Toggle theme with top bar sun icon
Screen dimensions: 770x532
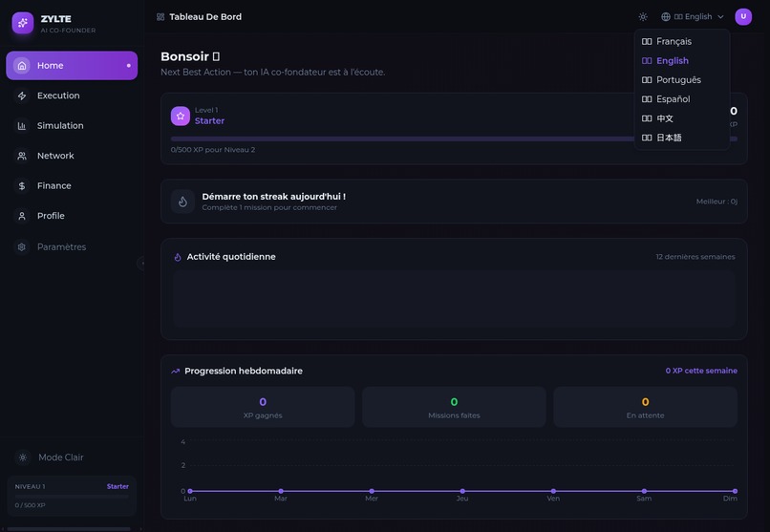point(643,16)
